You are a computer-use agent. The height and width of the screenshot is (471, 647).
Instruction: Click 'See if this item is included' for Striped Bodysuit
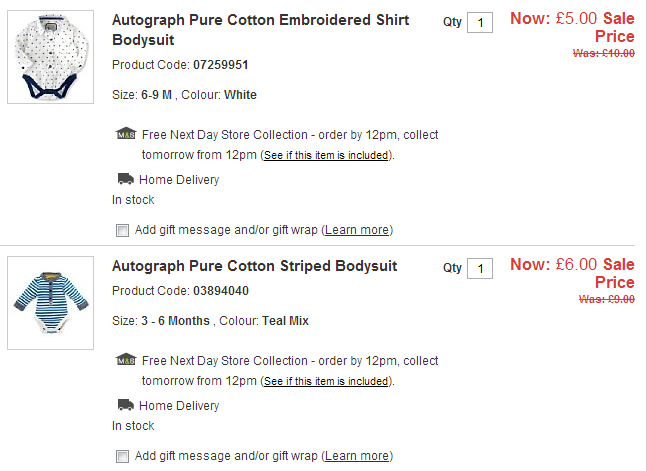(325, 382)
